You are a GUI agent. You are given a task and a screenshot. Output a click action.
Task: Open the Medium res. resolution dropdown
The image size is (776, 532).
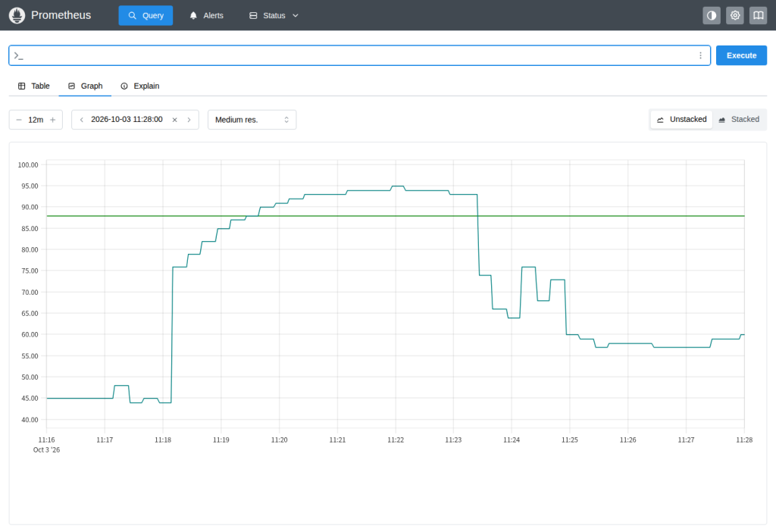pos(252,120)
